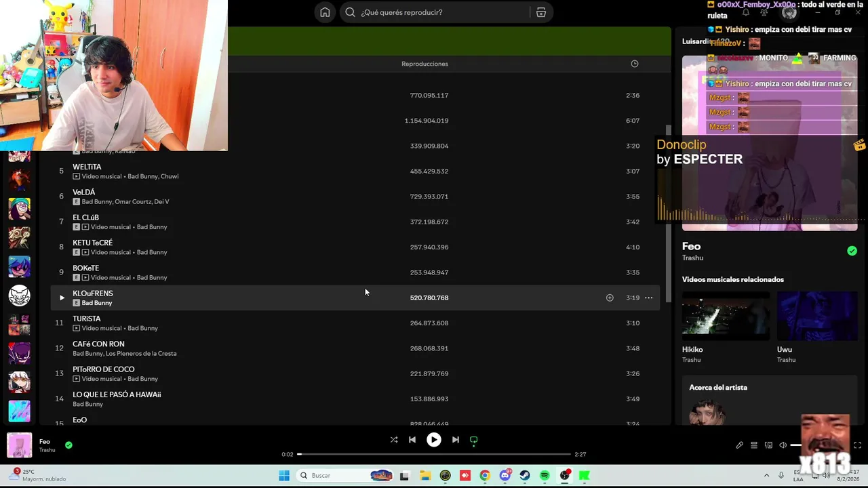Open the album collage playlist in sidebar
This screenshot has height=488, width=868.
19,325
